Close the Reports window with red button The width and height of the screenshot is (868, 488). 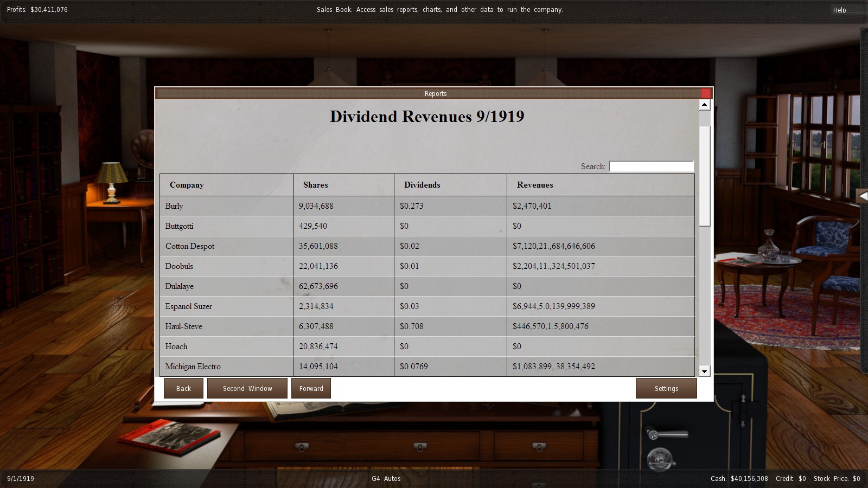coord(705,93)
